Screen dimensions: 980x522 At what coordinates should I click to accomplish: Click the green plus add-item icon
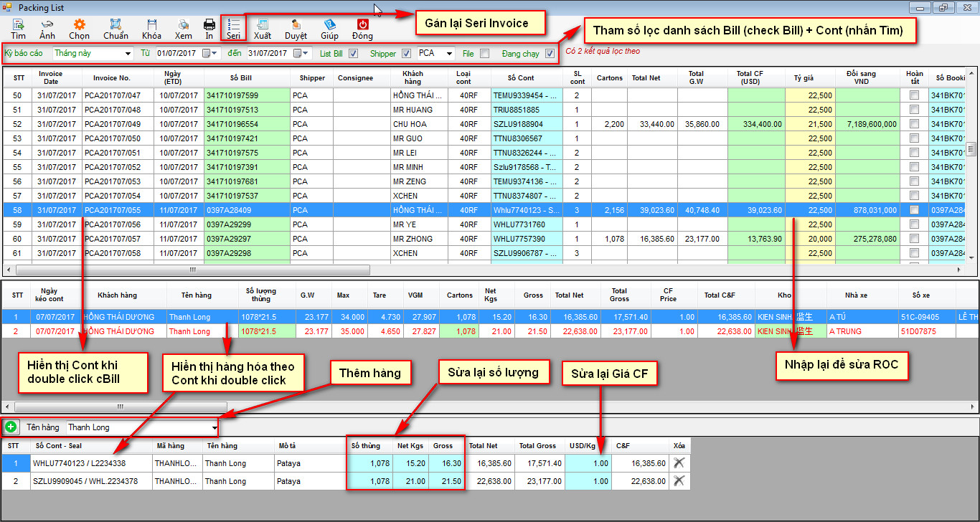11,427
